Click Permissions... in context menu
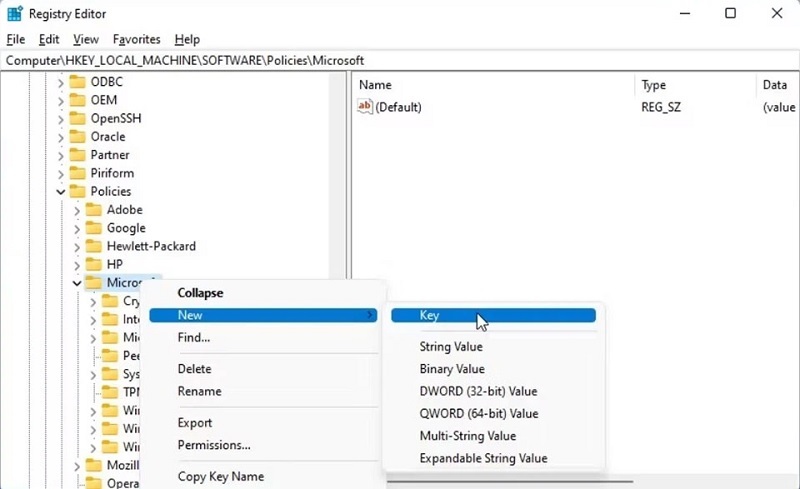 pos(214,445)
